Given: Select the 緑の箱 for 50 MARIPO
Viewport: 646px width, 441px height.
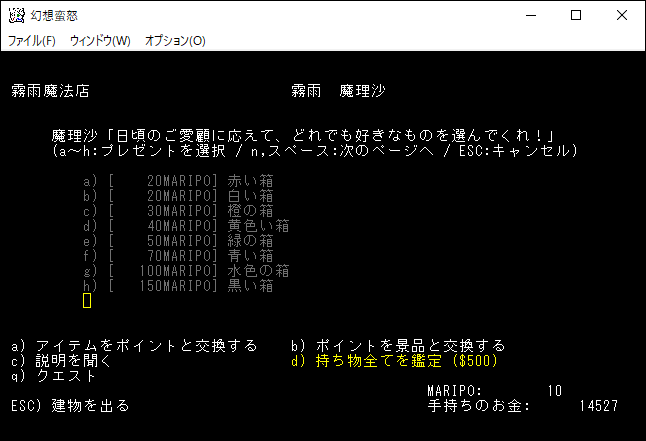Looking at the screenshot, I should 180,241.
